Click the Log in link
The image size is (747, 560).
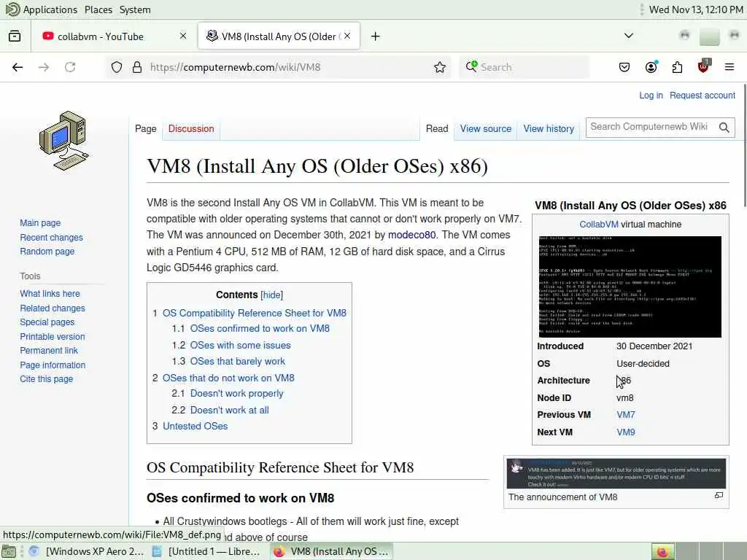coord(651,96)
